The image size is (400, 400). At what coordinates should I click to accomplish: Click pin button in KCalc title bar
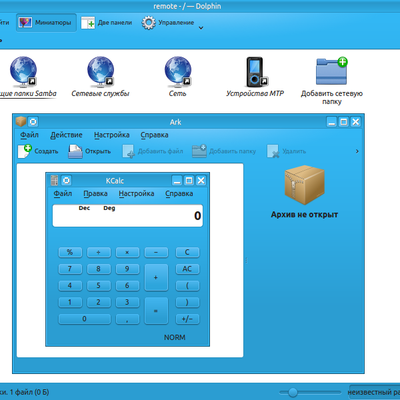[66, 181]
